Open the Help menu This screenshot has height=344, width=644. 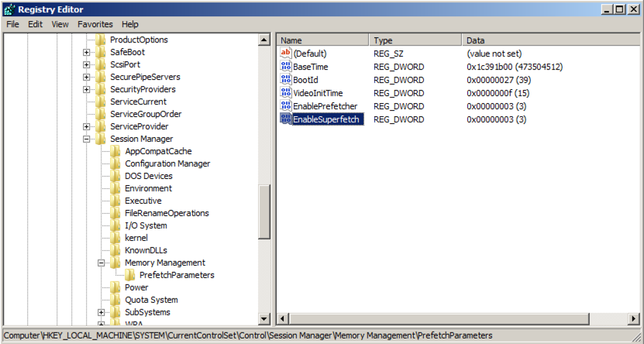tap(130, 24)
